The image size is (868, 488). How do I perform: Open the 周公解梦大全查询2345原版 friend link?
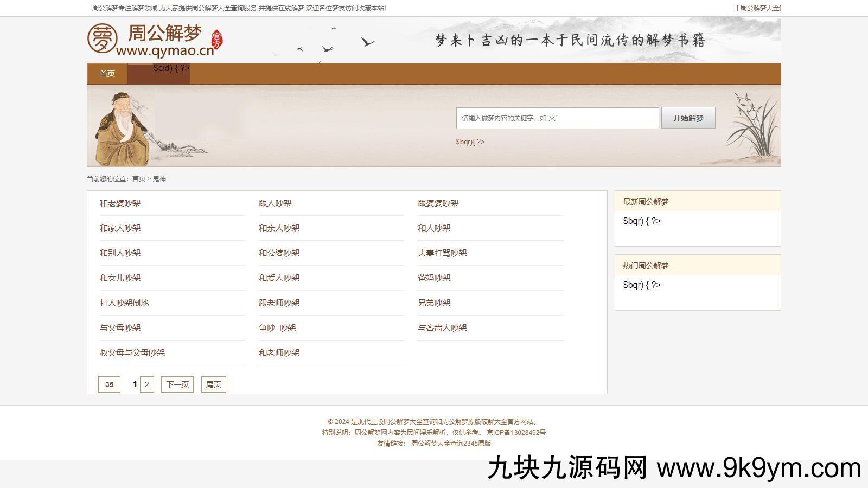tap(451, 444)
